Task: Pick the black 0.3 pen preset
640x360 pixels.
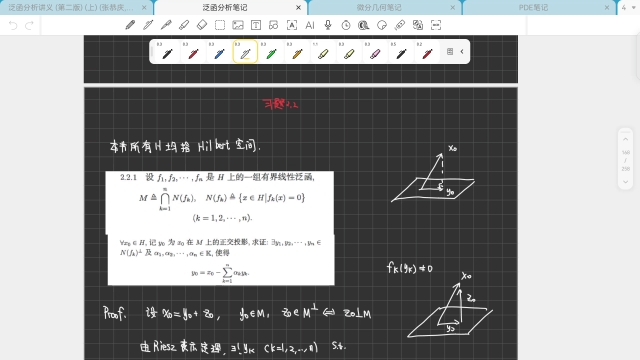Action: pos(167,51)
